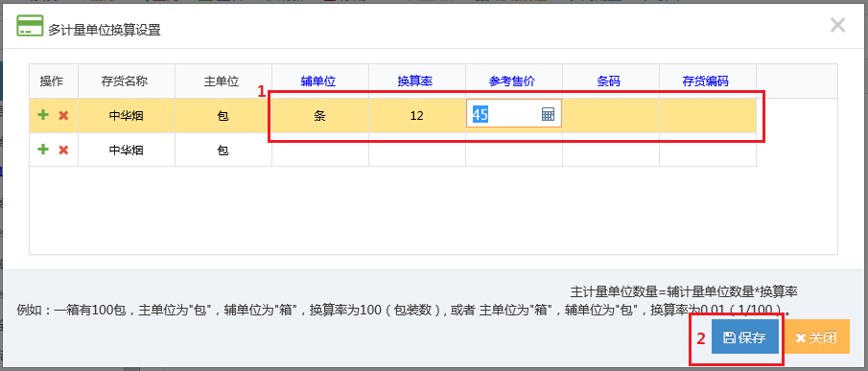This screenshot has height=371, width=868.
Task: Click the empty 参考售价 cell in second row
Action: click(x=514, y=150)
